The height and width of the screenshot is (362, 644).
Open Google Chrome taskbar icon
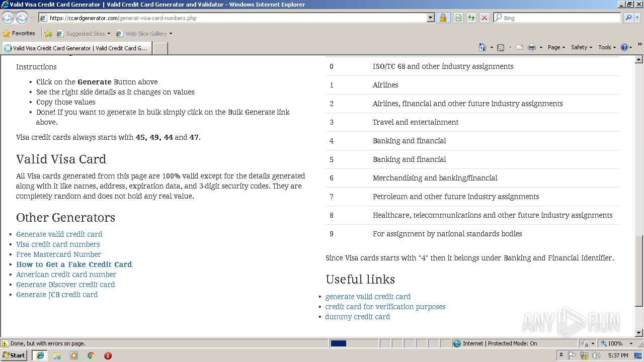coord(91,355)
